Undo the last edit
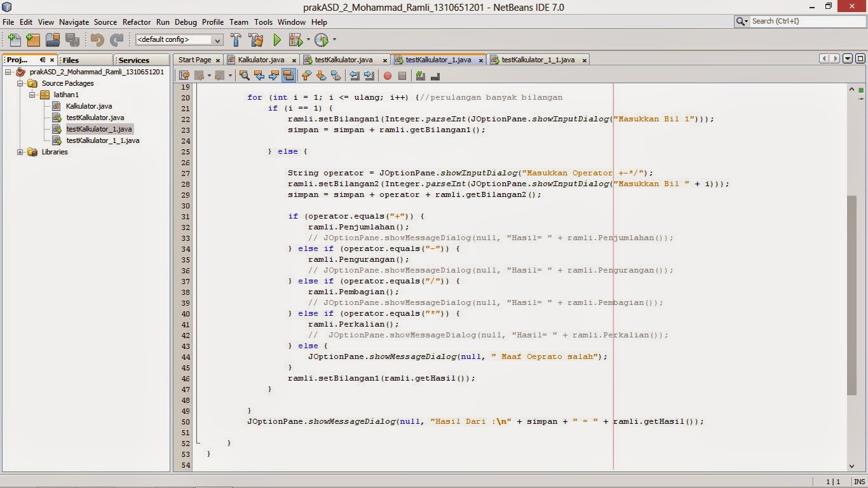 tap(95, 39)
